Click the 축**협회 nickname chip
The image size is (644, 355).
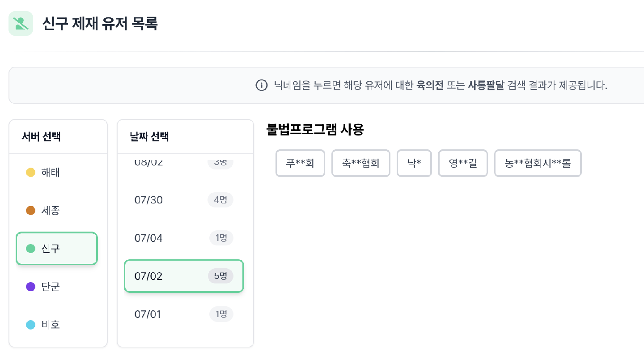pos(361,163)
